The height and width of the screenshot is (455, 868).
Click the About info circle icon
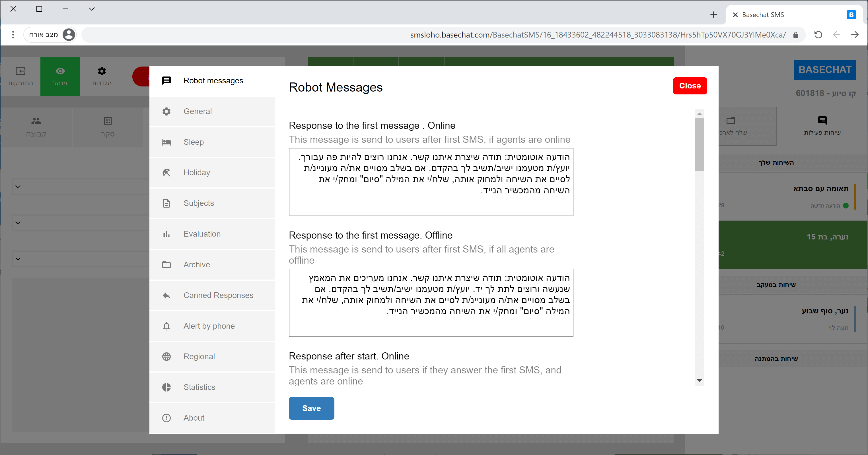pyautogui.click(x=166, y=418)
